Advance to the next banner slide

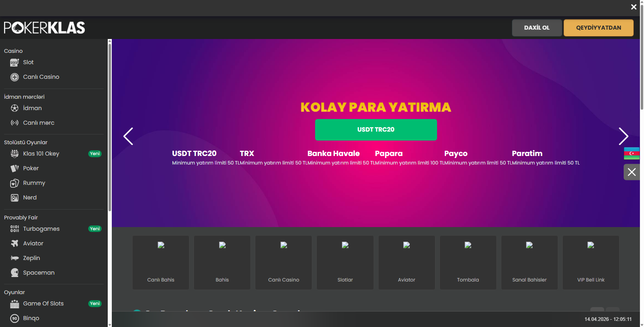[x=623, y=136]
